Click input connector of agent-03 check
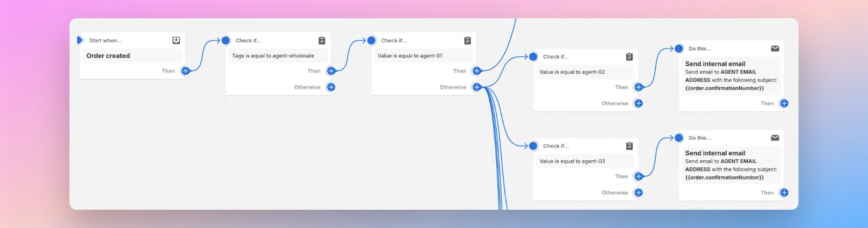 tap(533, 146)
